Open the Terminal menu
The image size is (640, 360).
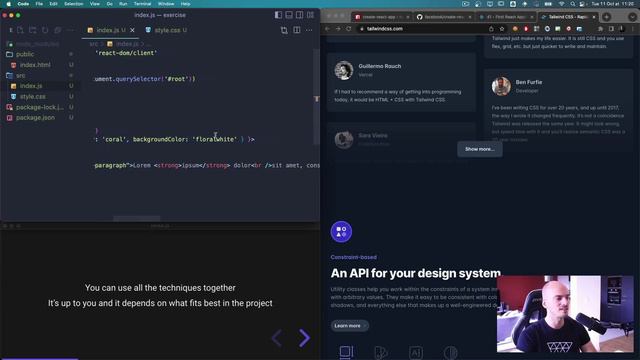(x=142, y=4)
